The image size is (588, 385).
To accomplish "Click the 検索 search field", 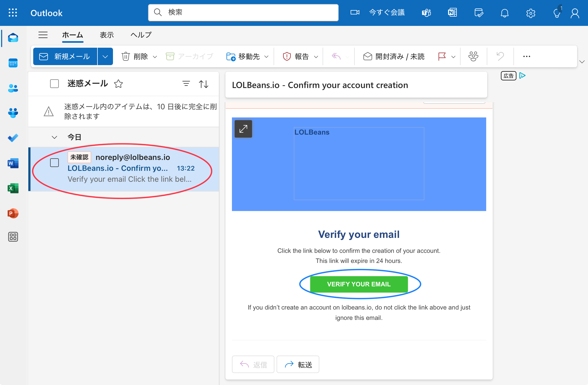I will (243, 13).
